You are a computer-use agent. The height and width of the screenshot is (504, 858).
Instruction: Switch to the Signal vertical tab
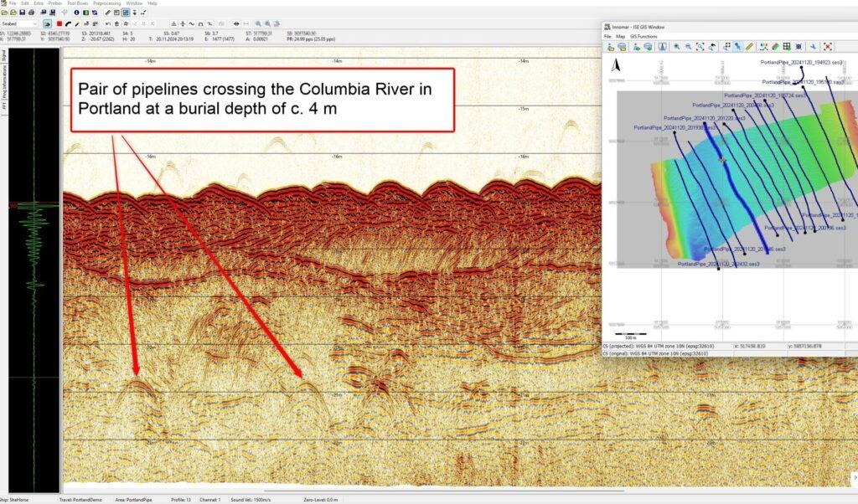click(4, 57)
